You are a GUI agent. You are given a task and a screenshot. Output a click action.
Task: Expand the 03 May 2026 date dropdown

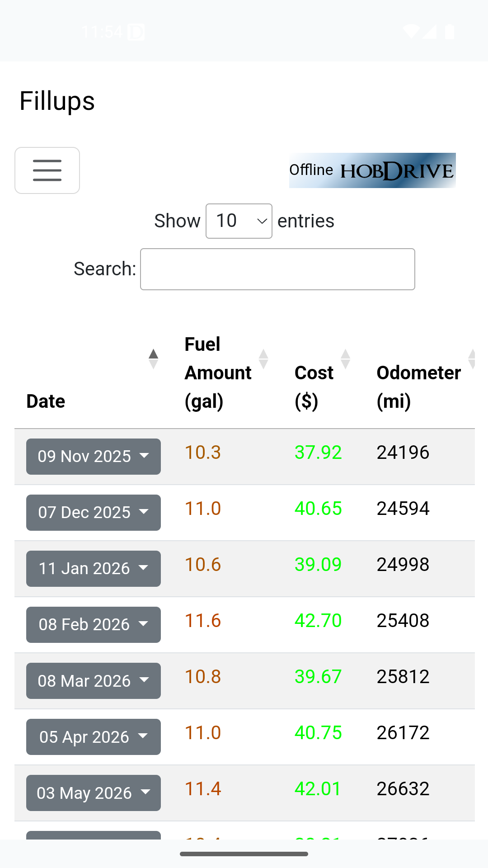pyautogui.click(x=94, y=793)
